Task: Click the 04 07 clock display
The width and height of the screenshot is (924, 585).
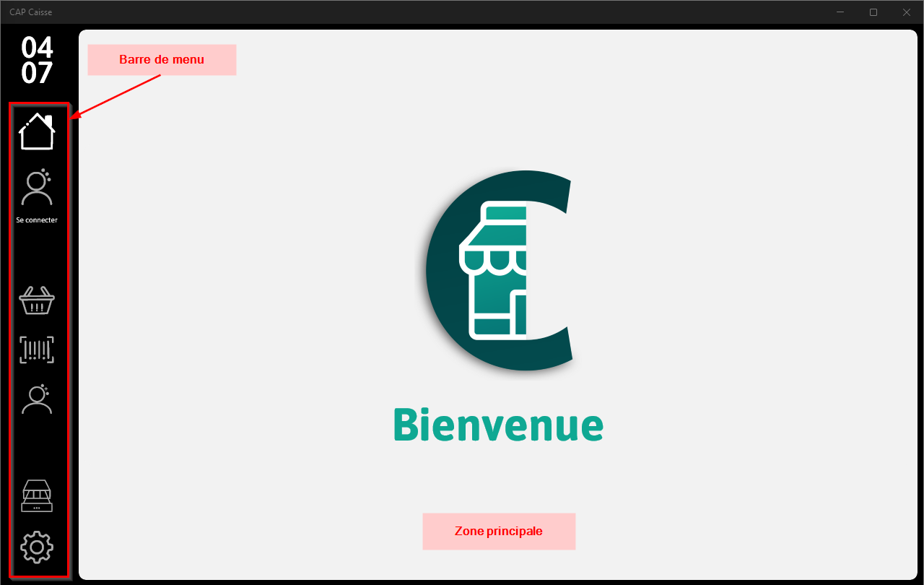Action: pos(37,61)
